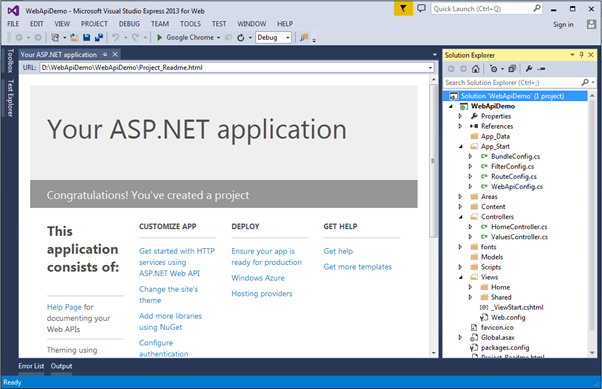Click the document vertical scrollbar thumb

click(433, 161)
